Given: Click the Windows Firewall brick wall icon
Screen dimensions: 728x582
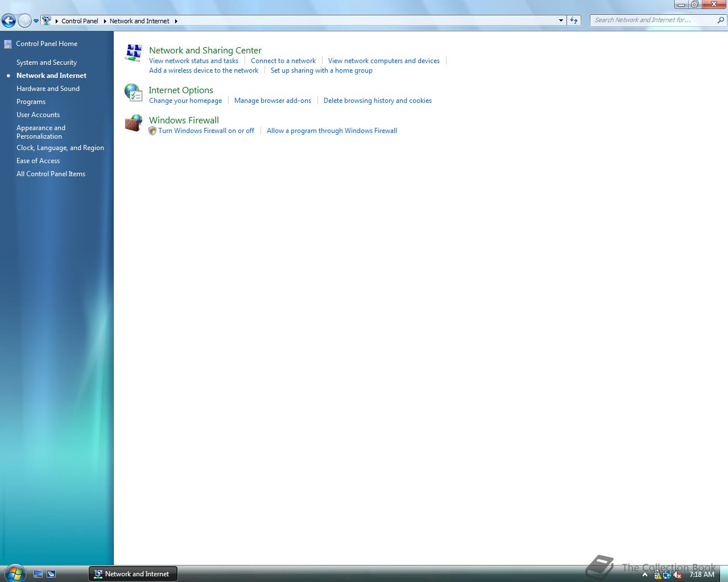Looking at the screenshot, I should [x=133, y=123].
